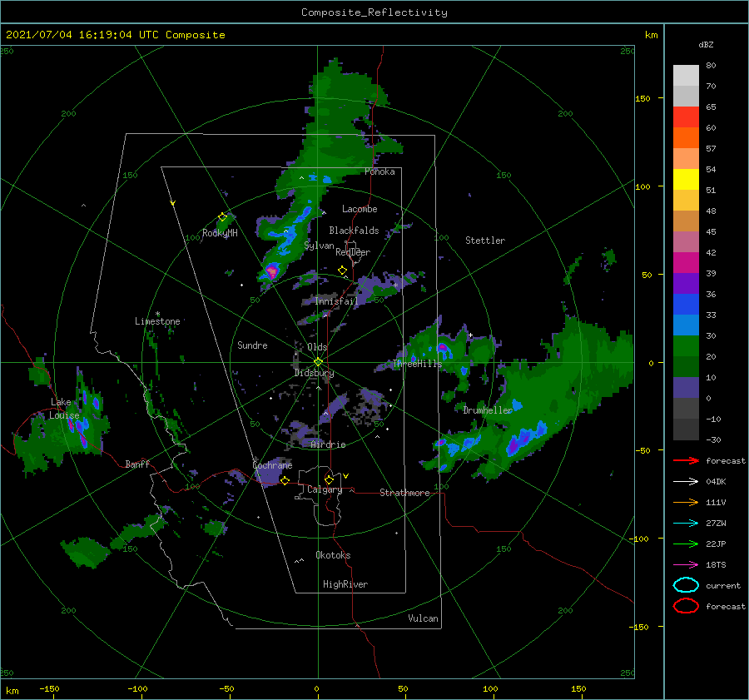Click the Composite_Reflectivity title
Image resolution: width=749 pixels, height=700 pixels.
374,12
